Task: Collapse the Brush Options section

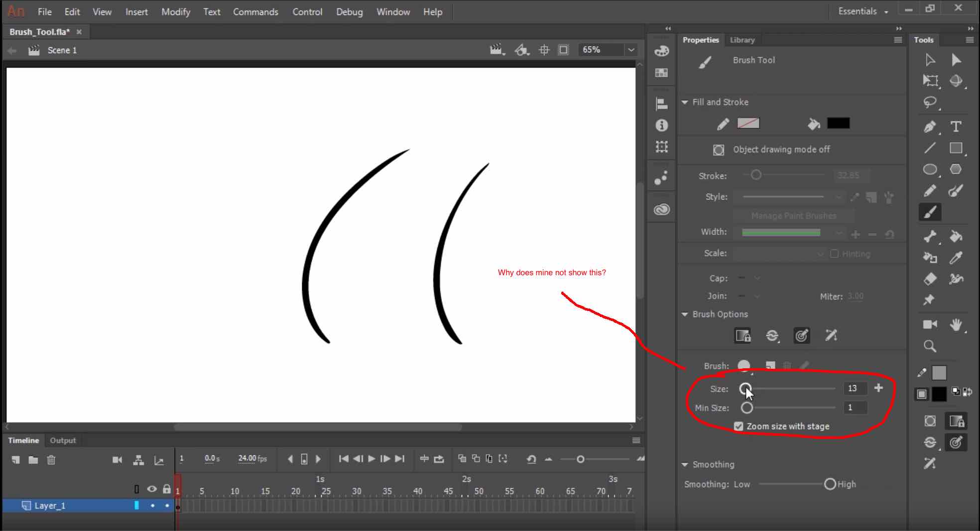Action: point(685,314)
